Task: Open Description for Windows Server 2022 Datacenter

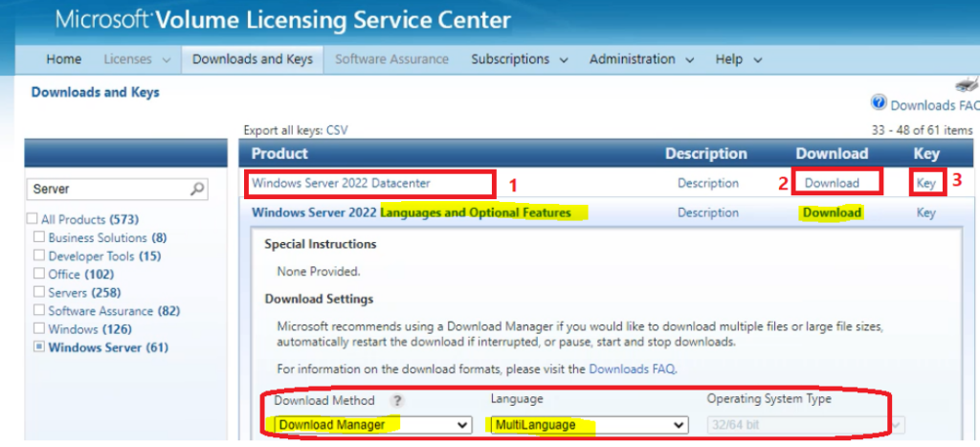Action: click(708, 183)
